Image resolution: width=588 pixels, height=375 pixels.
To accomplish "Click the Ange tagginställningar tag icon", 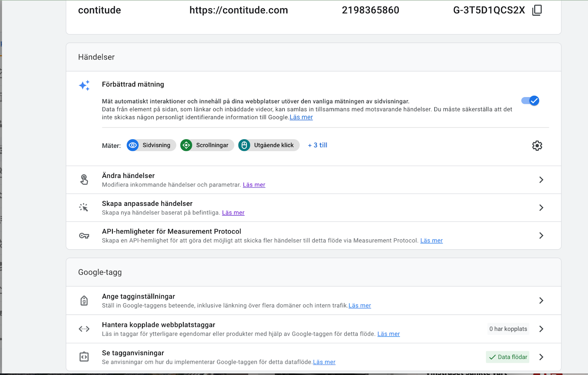I will point(84,300).
